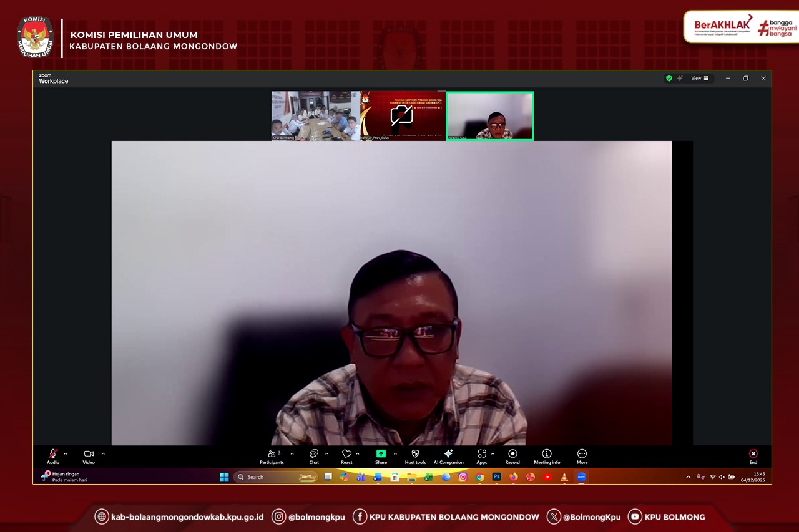The image size is (799, 532).
Task: Open Host tools shield icon
Action: click(x=415, y=455)
